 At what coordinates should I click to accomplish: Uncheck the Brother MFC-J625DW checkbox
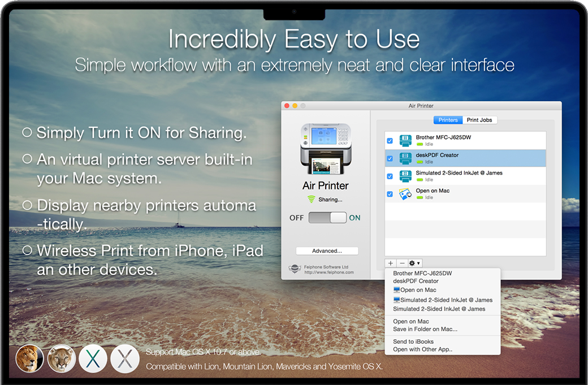pos(390,141)
